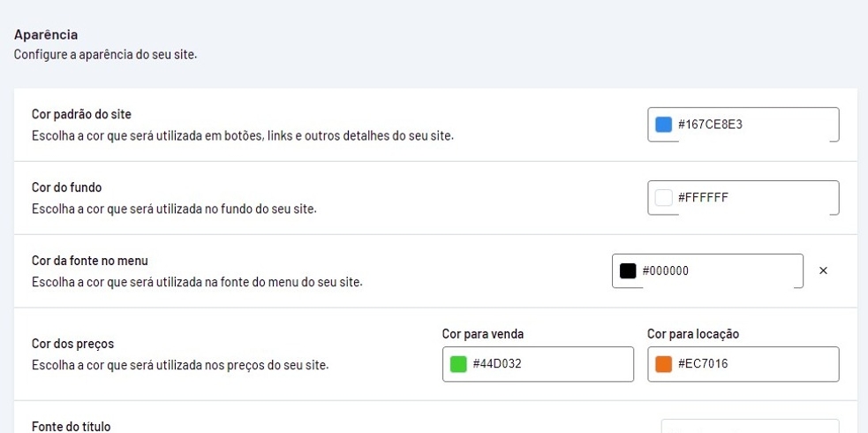The height and width of the screenshot is (433, 868).
Task: Click the "Cor para venda" label
Action: coord(482,334)
